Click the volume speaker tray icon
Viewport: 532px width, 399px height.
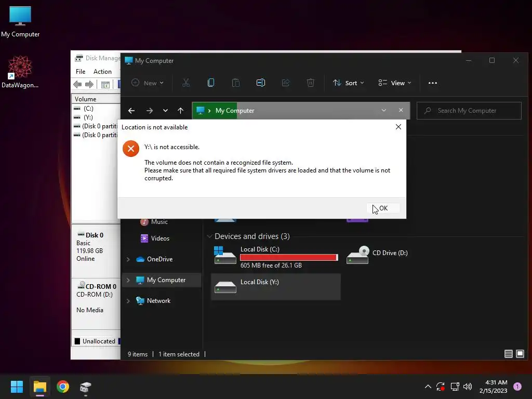click(x=468, y=387)
